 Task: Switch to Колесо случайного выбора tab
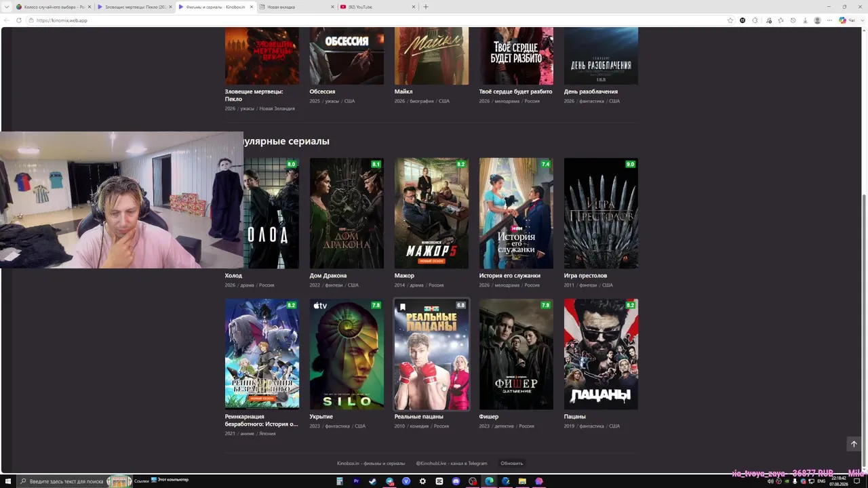point(54,7)
